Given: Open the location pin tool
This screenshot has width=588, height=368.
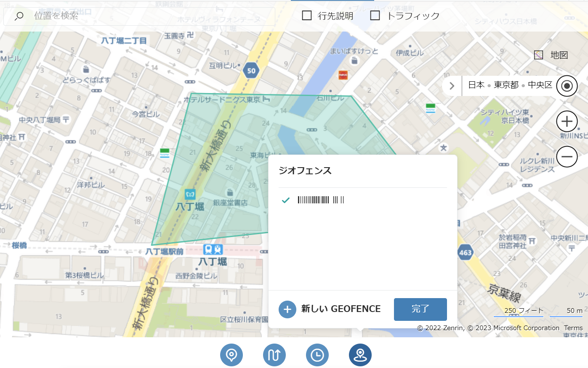Looking at the screenshot, I should pos(231,355).
